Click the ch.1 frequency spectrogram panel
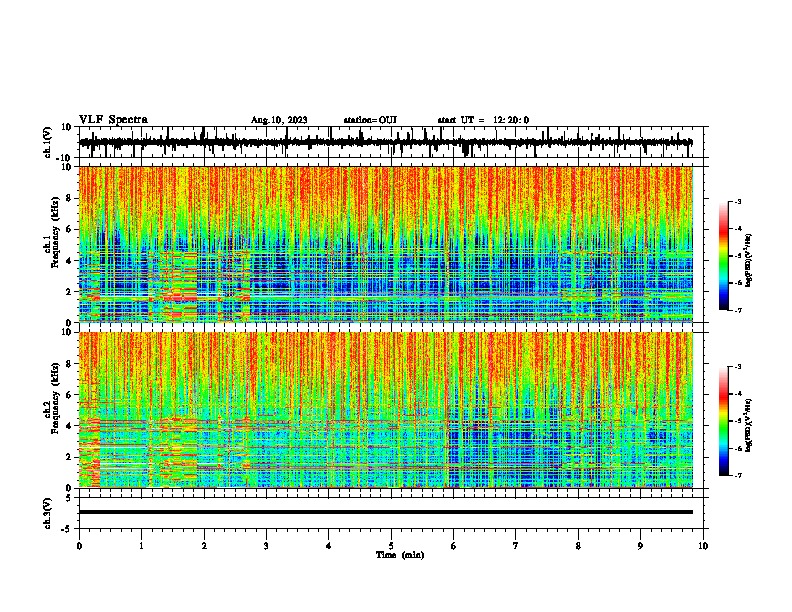 (x=386, y=244)
